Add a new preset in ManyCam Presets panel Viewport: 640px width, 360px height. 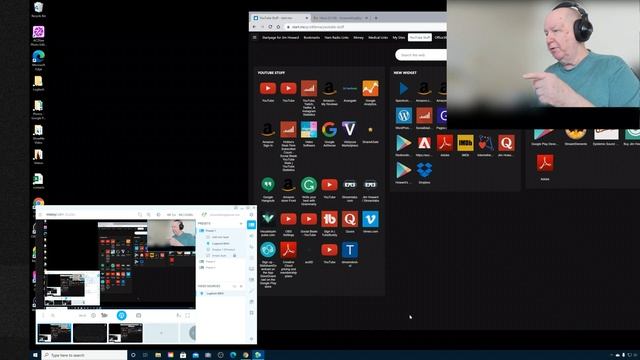[241, 224]
